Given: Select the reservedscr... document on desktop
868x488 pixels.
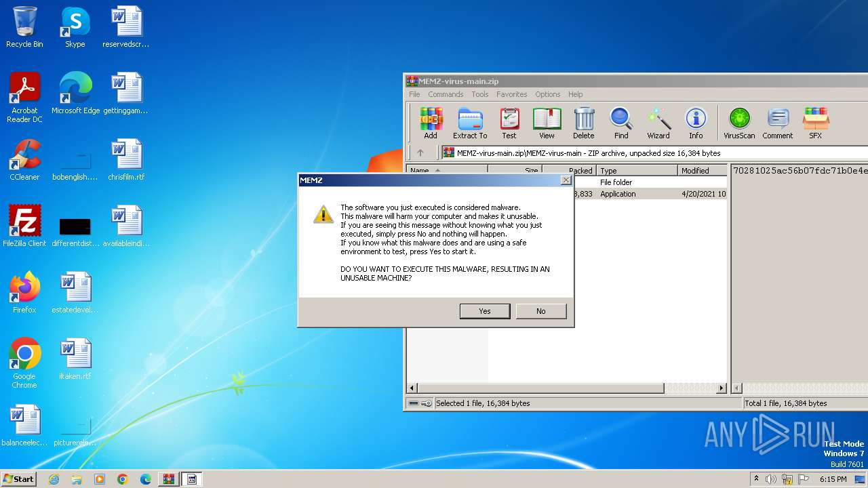Looking at the screenshot, I should [126, 27].
